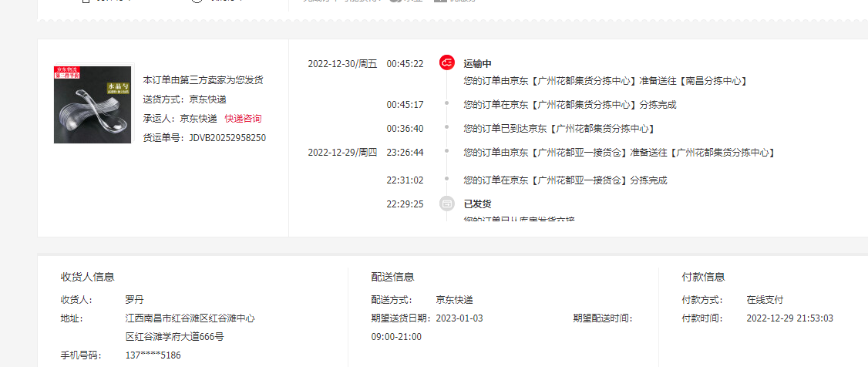Click the 收货人信息 heading

(87, 277)
